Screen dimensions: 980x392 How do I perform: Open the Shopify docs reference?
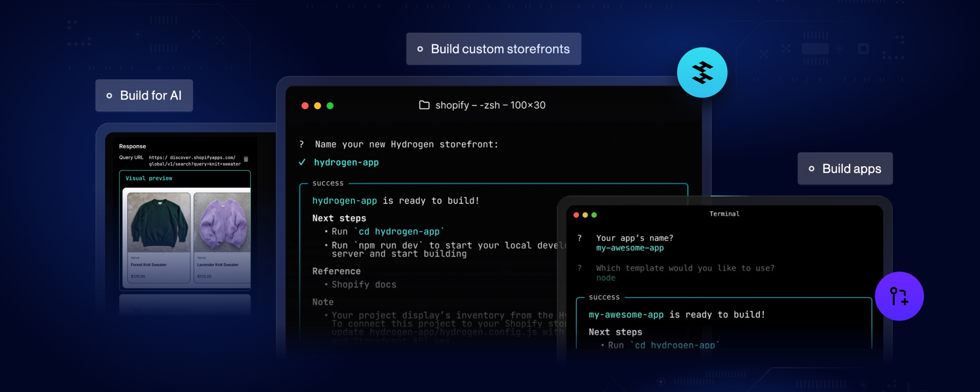[x=364, y=285]
